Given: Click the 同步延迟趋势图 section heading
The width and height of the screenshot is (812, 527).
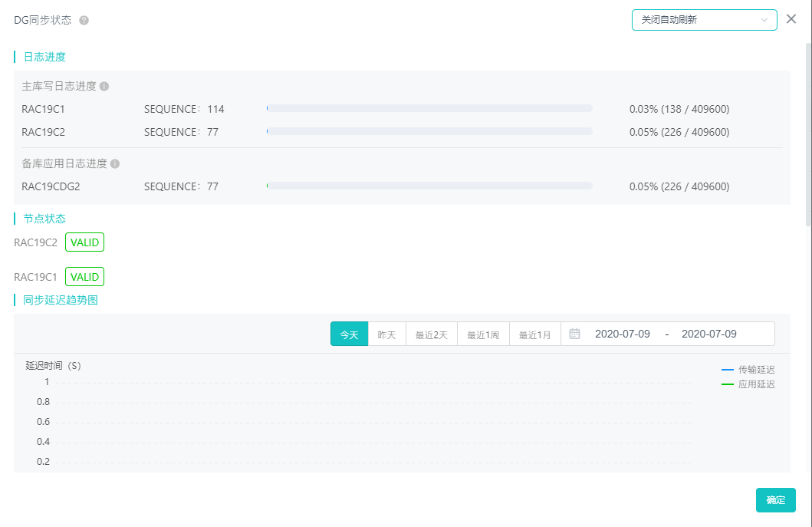Looking at the screenshot, I should [61, 300].
